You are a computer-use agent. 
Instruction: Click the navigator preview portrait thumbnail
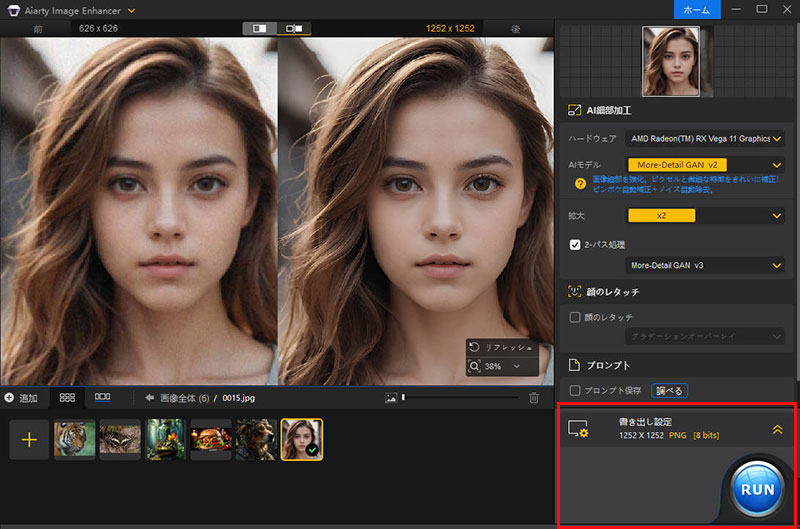coord(671,61)
